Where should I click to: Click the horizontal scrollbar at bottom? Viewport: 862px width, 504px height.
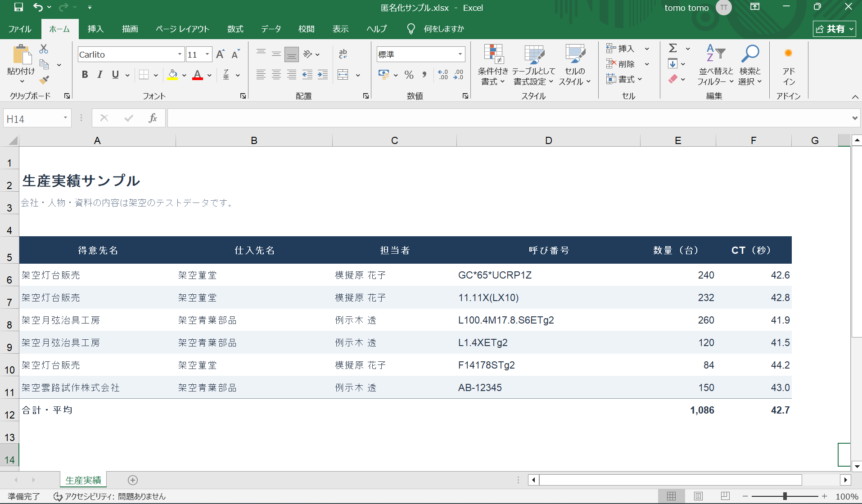[671, 480]
